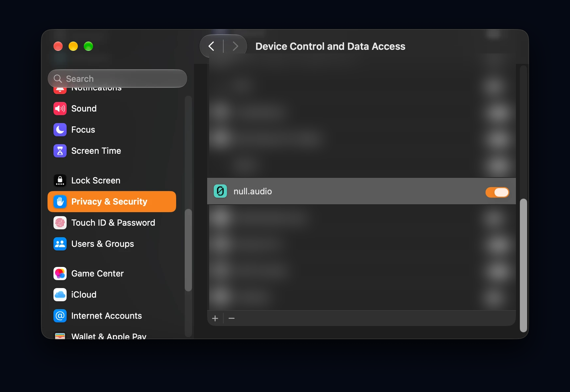This screenshot has height=392, width=570.
Task: Select Lock Screen in sidebar
Action: pos(112,180)
